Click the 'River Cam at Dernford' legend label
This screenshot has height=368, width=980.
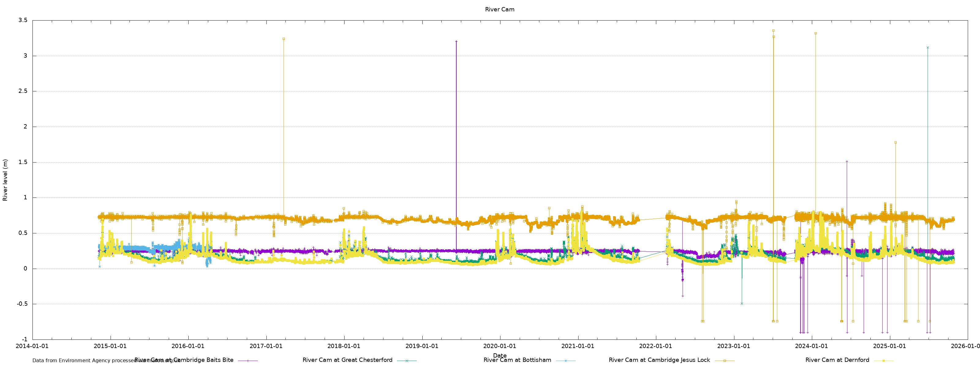point(837,360)
